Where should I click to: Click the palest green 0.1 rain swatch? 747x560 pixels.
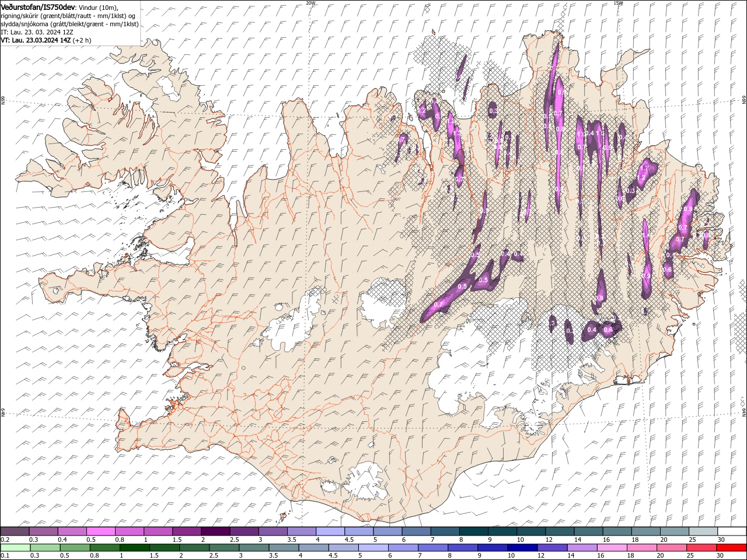pyautogui.click(x=15, y=548)
